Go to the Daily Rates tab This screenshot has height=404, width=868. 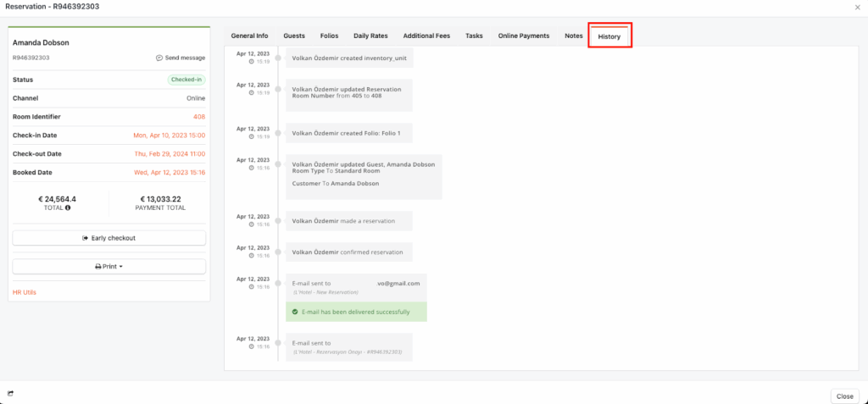tap(370, 36)
